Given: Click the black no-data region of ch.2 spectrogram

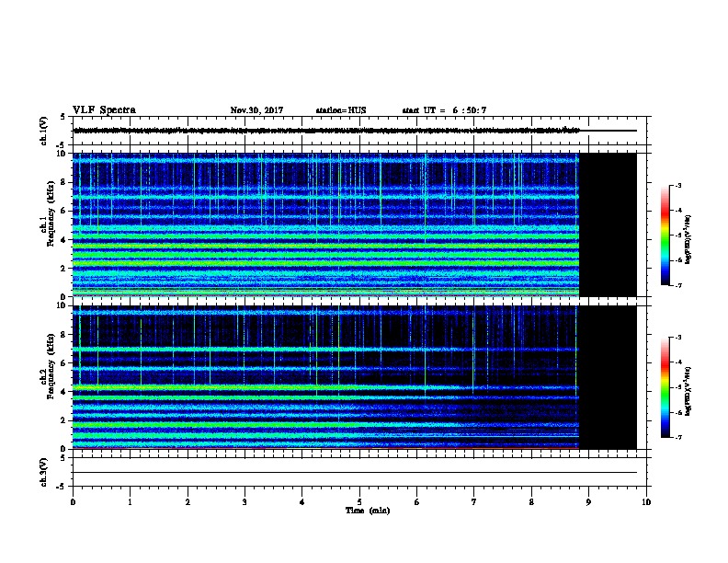Looking at the screenshot, I should (608, 377).
